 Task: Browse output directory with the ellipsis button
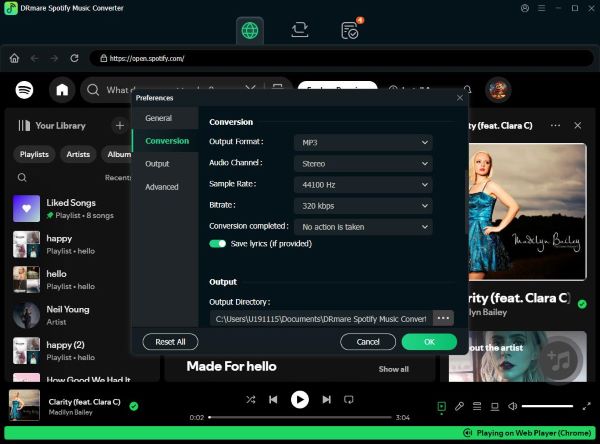coord(443,318)
